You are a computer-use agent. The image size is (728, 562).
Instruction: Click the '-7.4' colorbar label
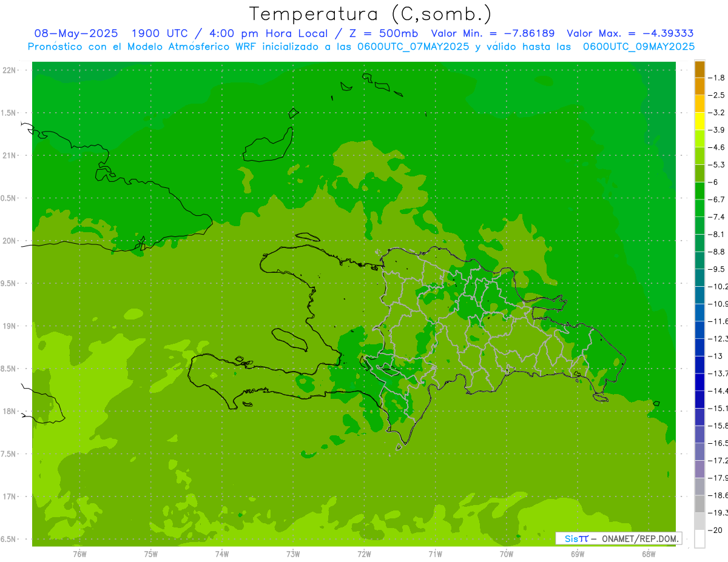coord(716,216)
